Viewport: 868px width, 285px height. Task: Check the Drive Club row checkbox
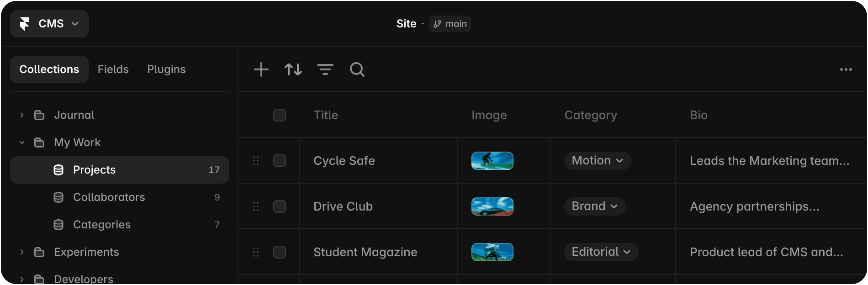coord(280,206)
